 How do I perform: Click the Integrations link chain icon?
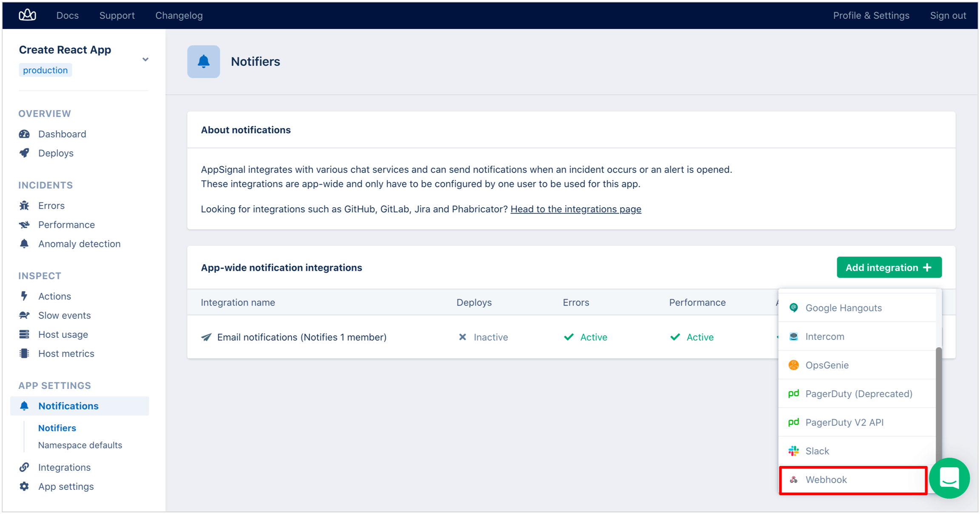(x=24, y=467)
